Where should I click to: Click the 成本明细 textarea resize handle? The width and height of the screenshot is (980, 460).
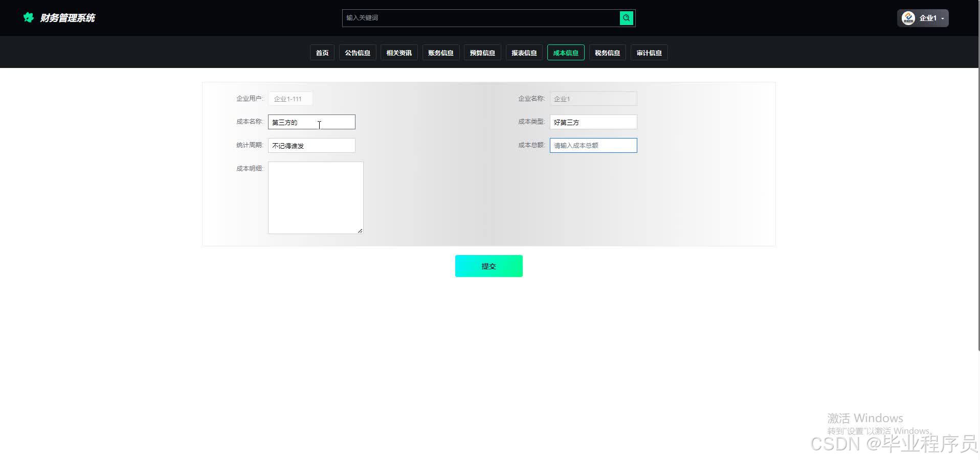coord(360,231)
